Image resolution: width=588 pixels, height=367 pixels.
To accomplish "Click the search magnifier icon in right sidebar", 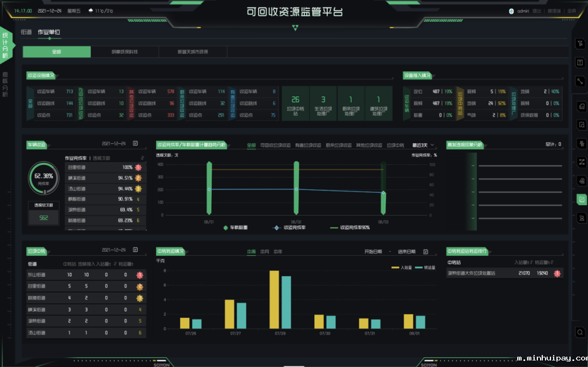I will click(581, 332).
